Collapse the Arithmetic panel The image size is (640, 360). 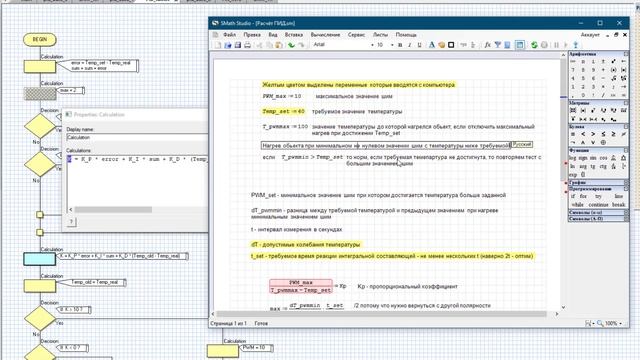point(626,54)
